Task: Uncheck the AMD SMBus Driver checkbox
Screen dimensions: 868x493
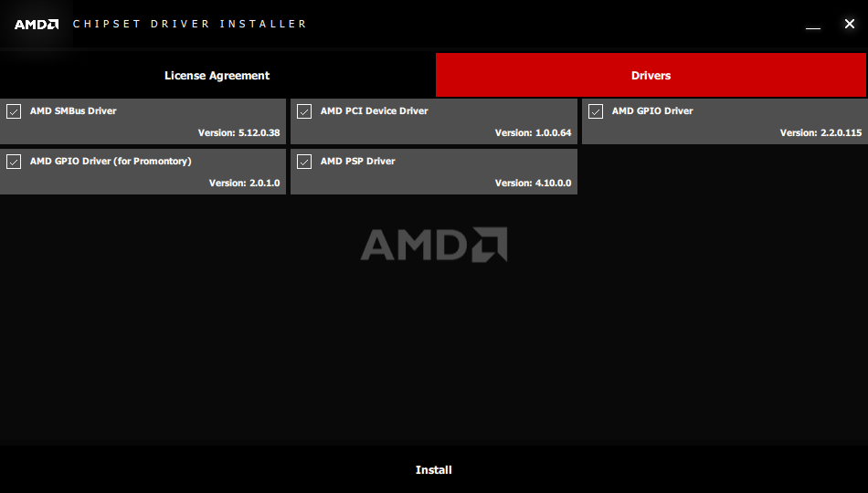Action: [x=14, y=111]
